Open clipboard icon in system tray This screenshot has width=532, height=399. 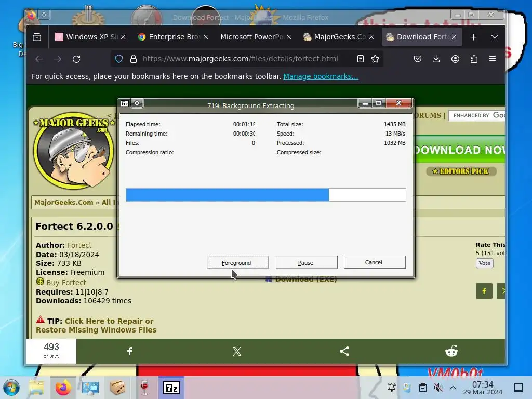click(x=423, y=387)
